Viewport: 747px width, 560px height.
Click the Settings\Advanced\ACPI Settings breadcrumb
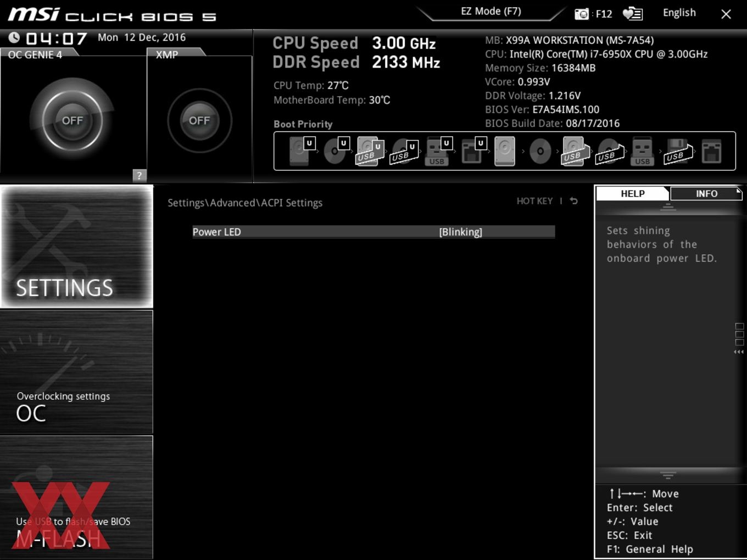(245, 203)
